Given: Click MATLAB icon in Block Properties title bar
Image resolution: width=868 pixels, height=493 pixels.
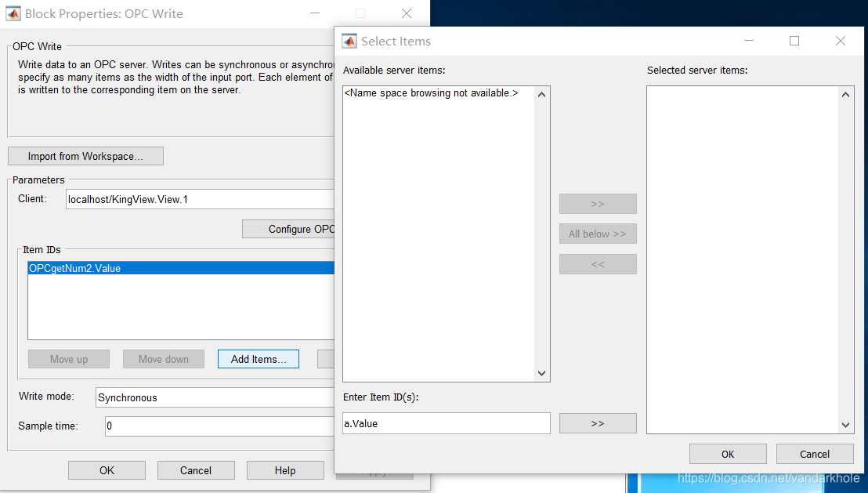Looking at the screenshot, I should click(x=13, y=14).
